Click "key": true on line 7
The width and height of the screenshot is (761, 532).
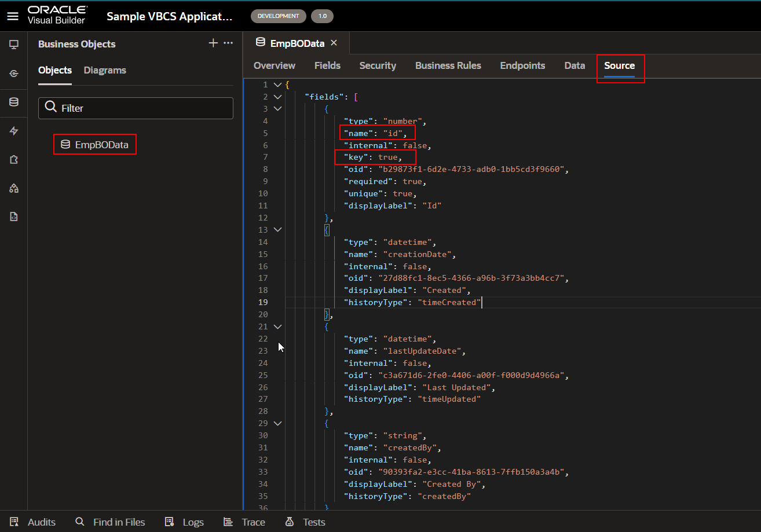click(x=373, y=157)
